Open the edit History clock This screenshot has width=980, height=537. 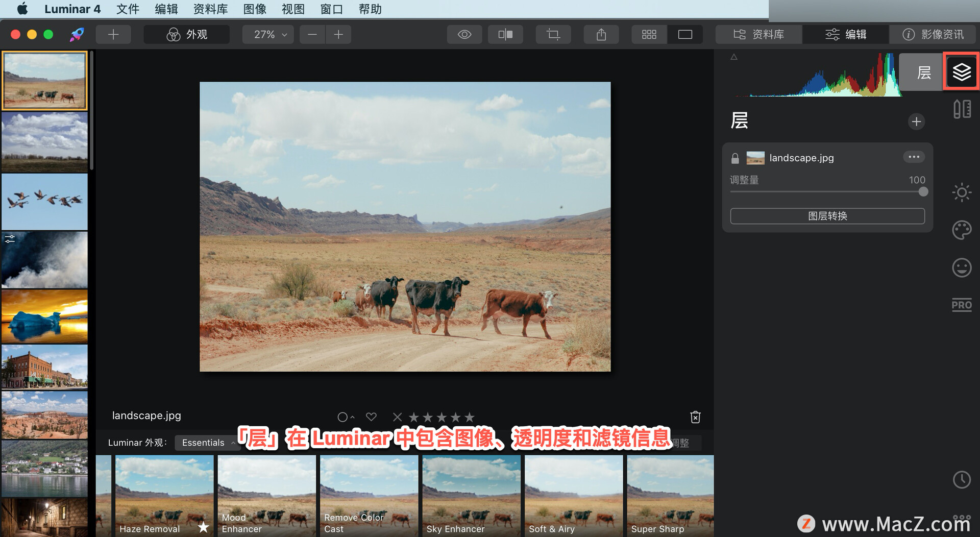tap(962, 479)
